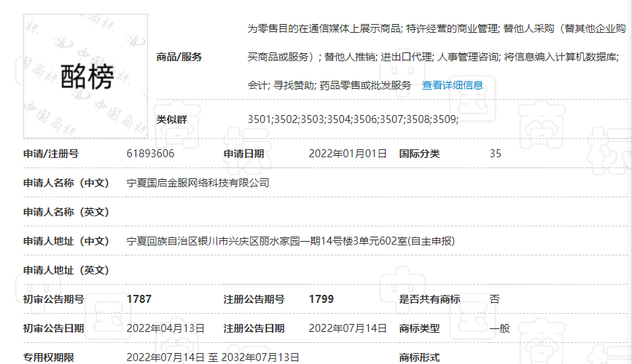Click the 商品/服务 label
The height and width of the screenshot is (364, 632).
[x=179, y=57]
